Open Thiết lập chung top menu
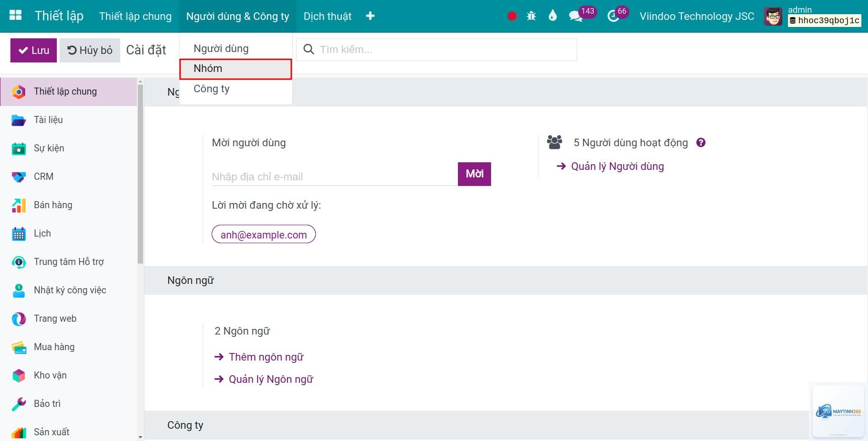 click(x=135, y=16)
